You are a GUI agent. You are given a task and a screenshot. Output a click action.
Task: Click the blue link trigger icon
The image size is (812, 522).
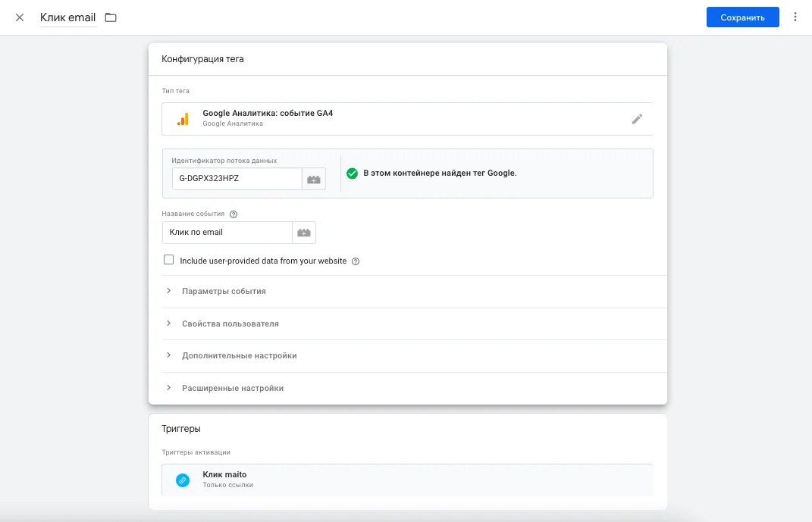183,480
